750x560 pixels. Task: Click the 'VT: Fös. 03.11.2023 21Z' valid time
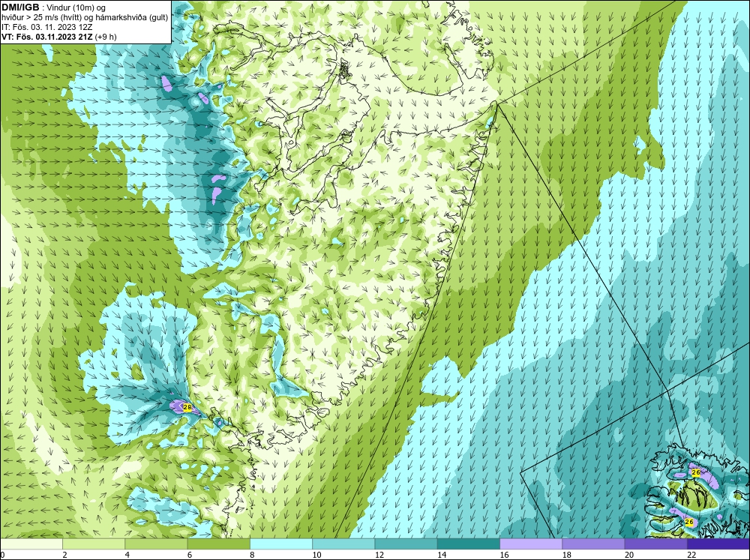(47, 36)
